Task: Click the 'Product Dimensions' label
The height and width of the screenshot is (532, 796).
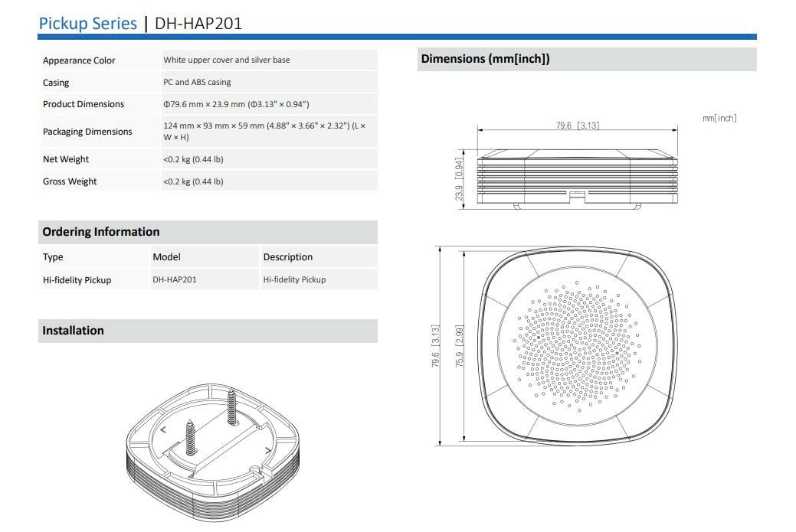Action: (84, 104)
